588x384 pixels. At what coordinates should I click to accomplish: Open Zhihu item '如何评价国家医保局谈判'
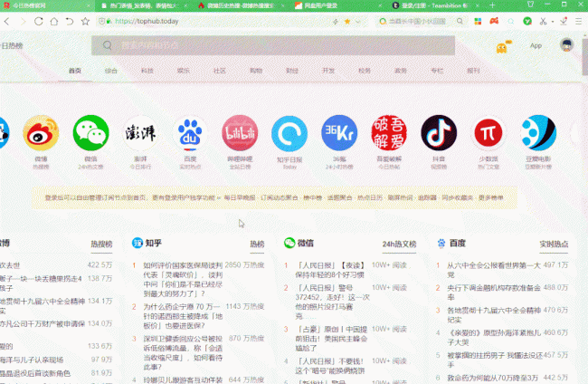pos(183,279)
